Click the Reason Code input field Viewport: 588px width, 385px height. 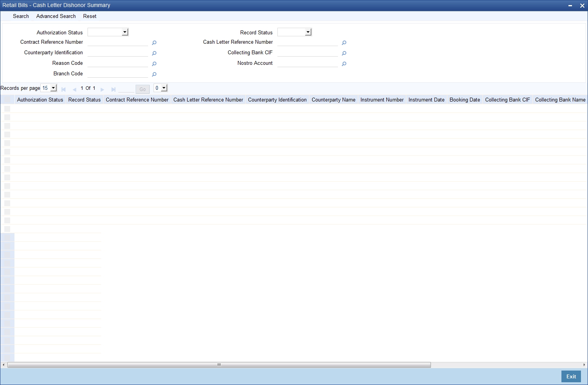click(118, 63)
